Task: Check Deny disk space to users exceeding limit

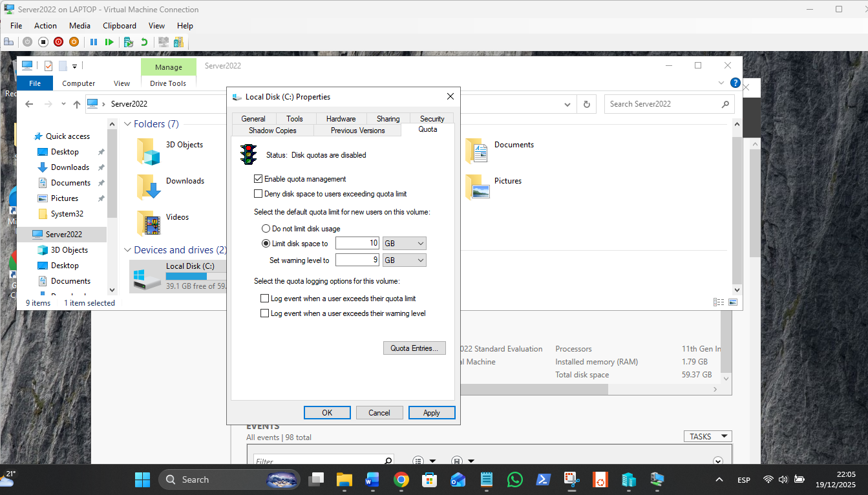Action: coord(259,194)
